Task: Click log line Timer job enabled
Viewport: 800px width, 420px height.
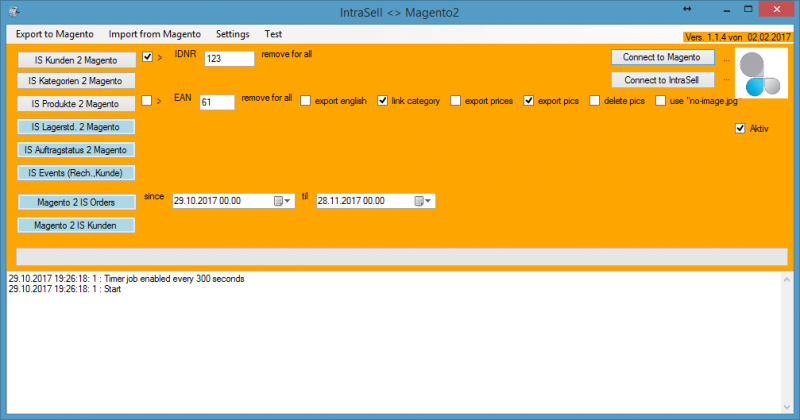Action: (126, 279)
